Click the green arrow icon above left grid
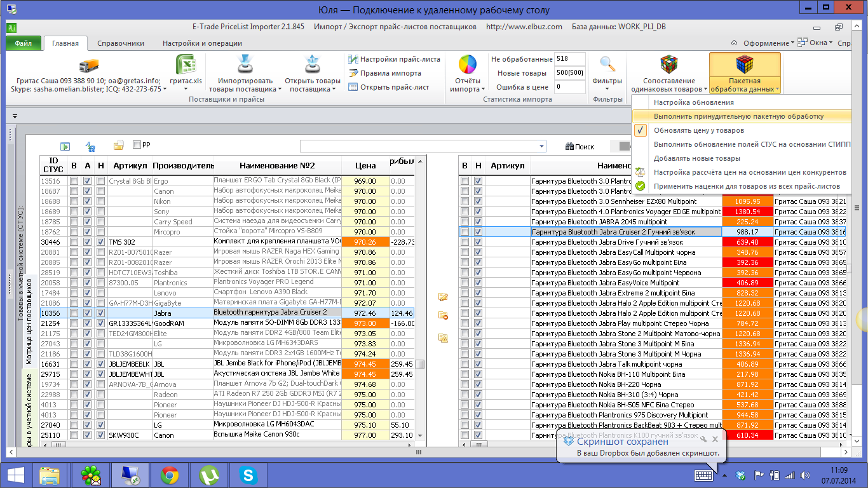Viewport: 868px width, 488px height. [65, 146]
